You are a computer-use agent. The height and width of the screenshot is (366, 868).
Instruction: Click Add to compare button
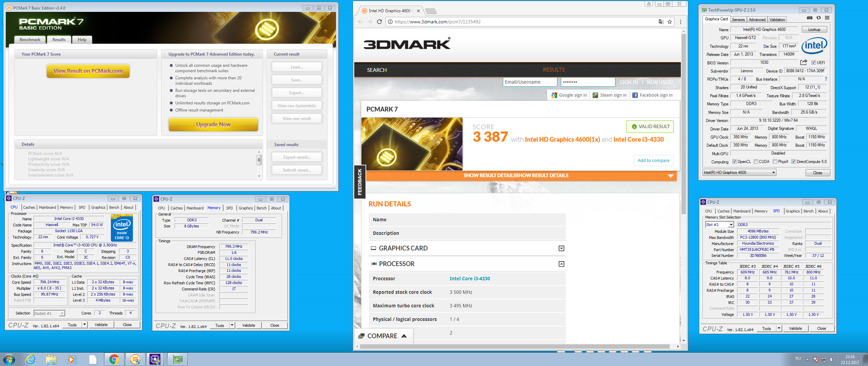[x=653, y=161]
